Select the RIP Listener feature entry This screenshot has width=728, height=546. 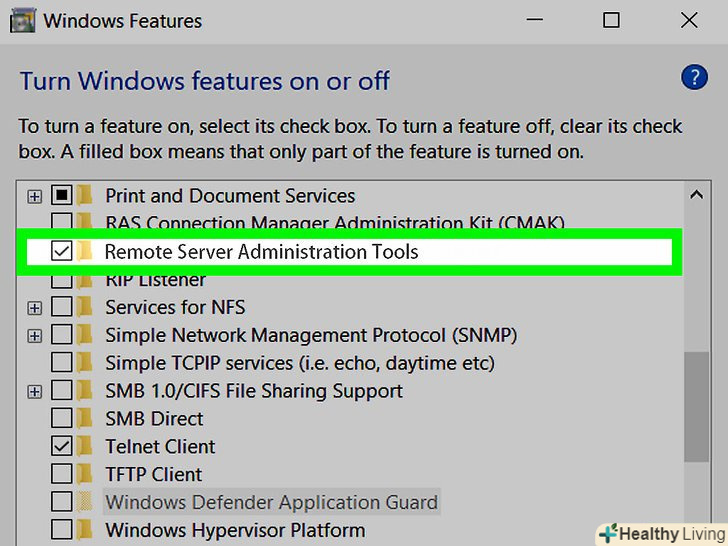155,280
